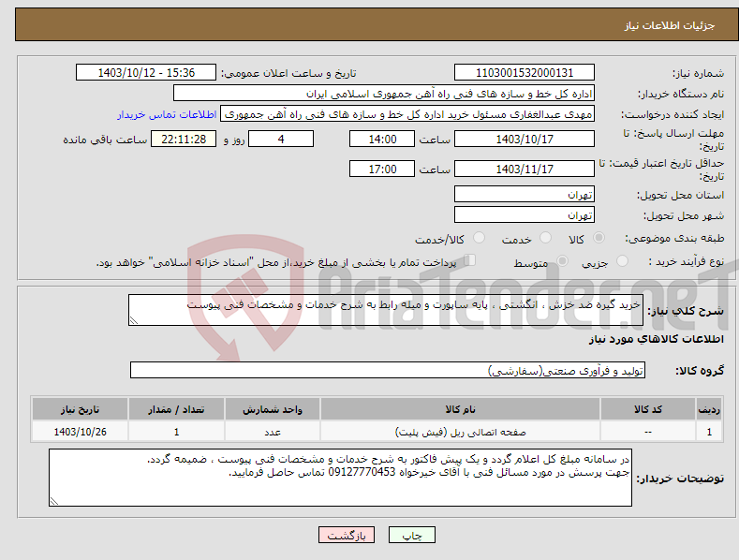The width and height of the screenshot is (739, 560).
Task: Click the remaining days field showing 4
Action: click(281, 139)
